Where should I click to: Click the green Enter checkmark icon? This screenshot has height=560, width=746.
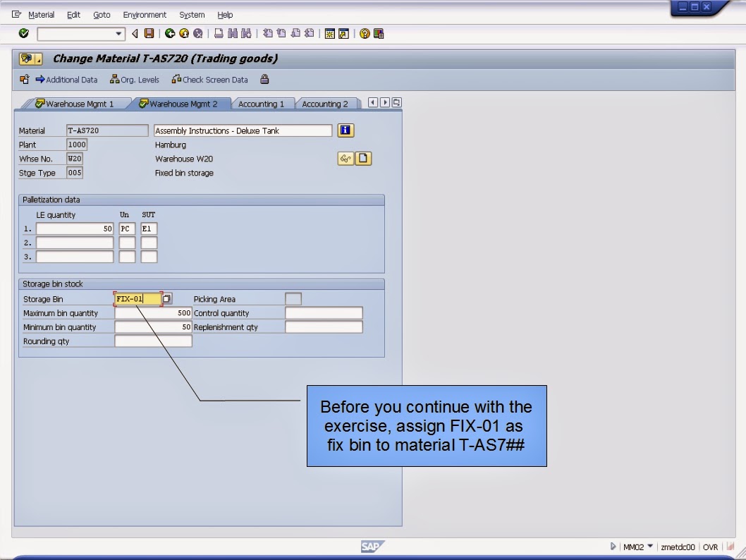click(x=24, y=33)
